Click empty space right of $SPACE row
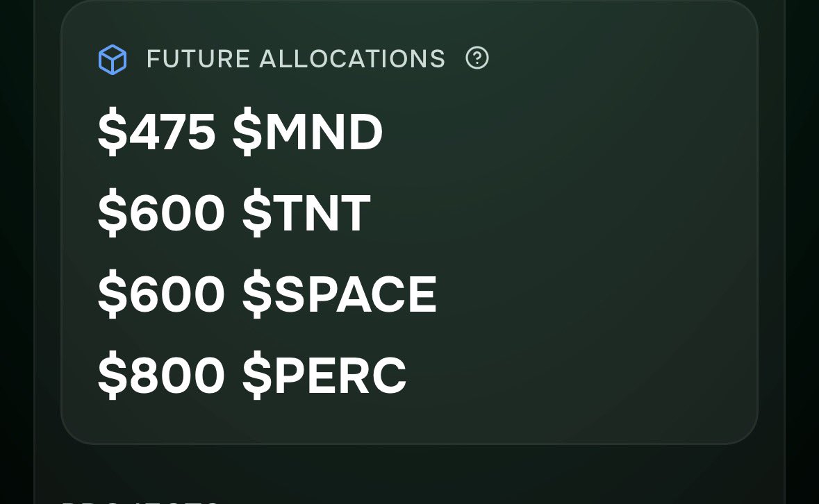 [590, 294]
